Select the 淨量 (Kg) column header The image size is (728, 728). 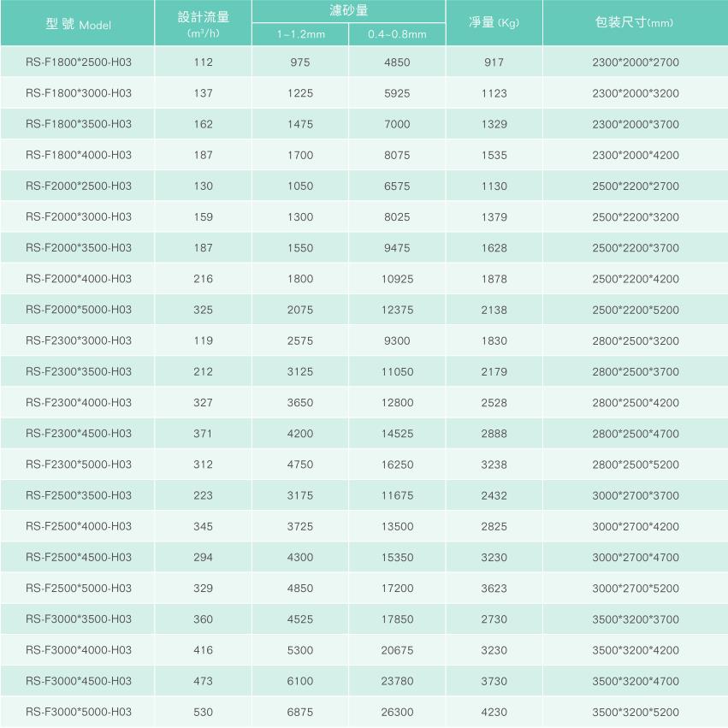click(x=494, y=23)
